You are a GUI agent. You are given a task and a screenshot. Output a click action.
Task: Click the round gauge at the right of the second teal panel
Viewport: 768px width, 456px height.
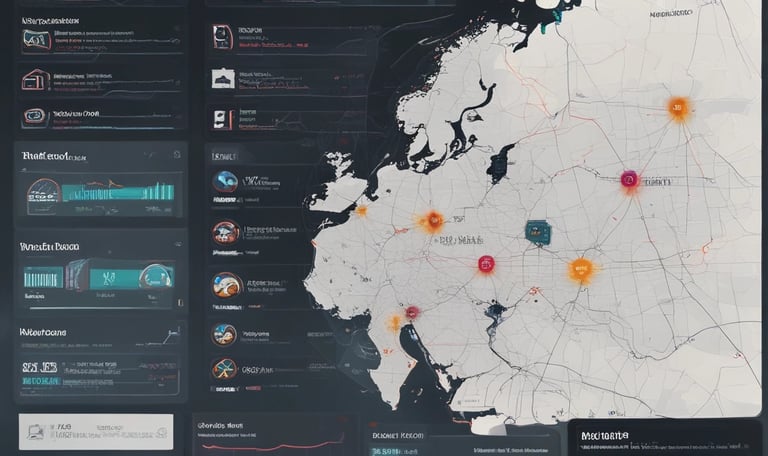157,277
